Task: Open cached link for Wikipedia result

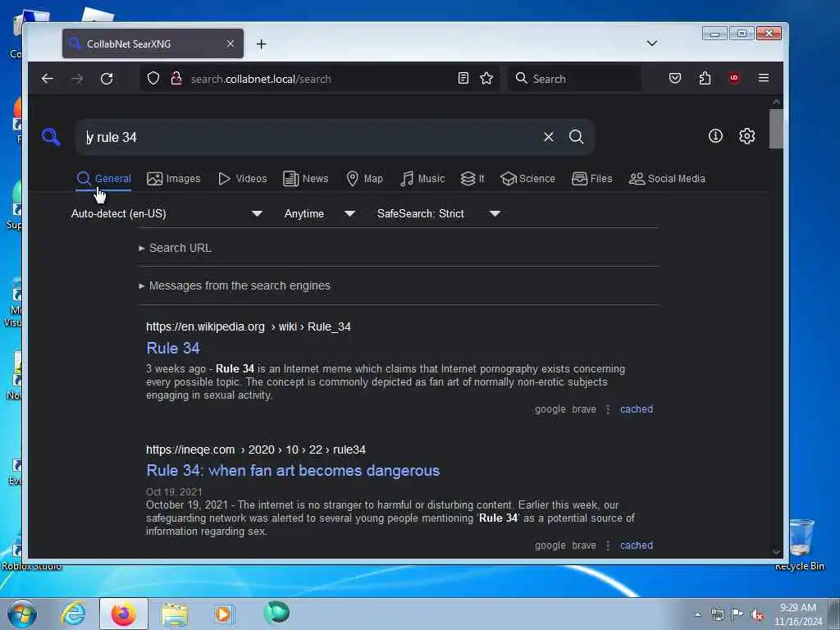Action: tap(637, 409)
